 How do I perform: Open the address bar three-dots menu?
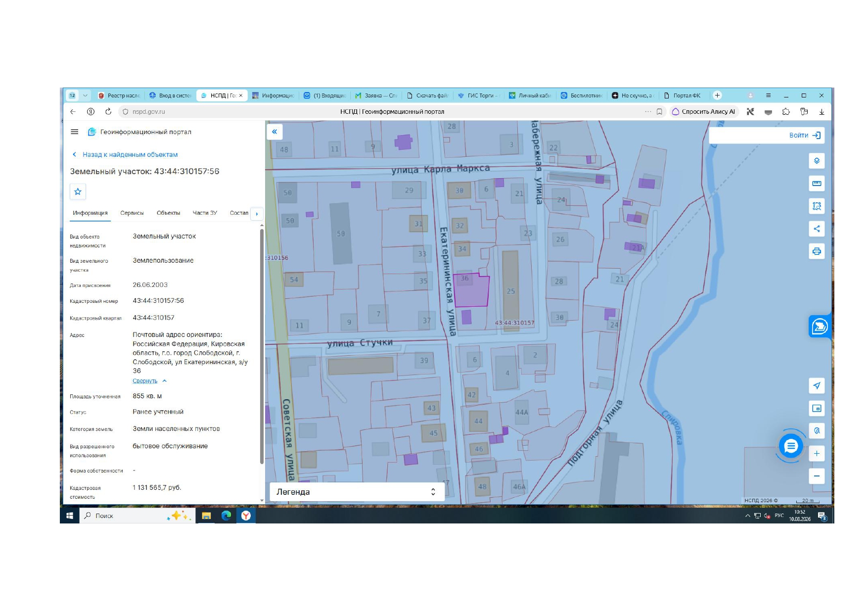pyautogui.click(x=648, y=112)
